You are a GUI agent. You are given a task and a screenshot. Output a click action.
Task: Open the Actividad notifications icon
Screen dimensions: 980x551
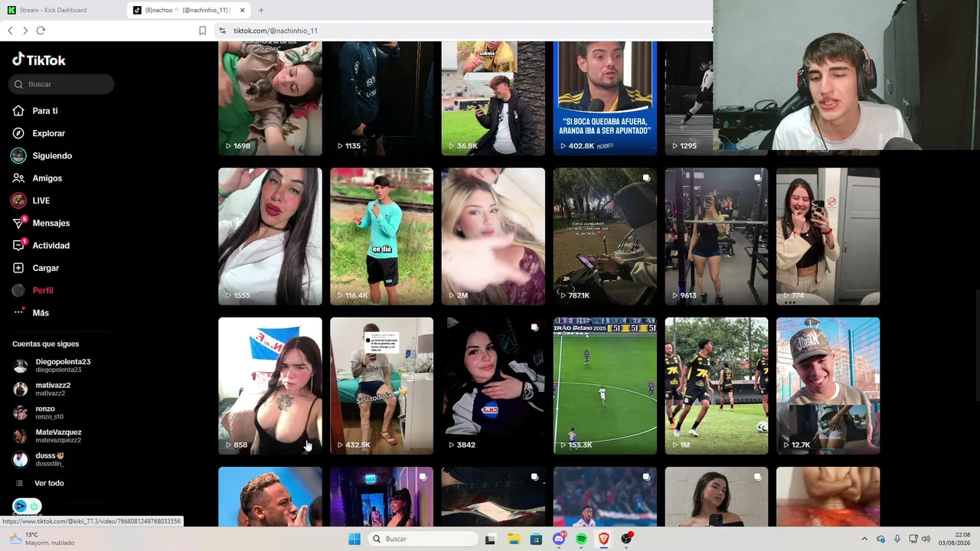point(19,245)
